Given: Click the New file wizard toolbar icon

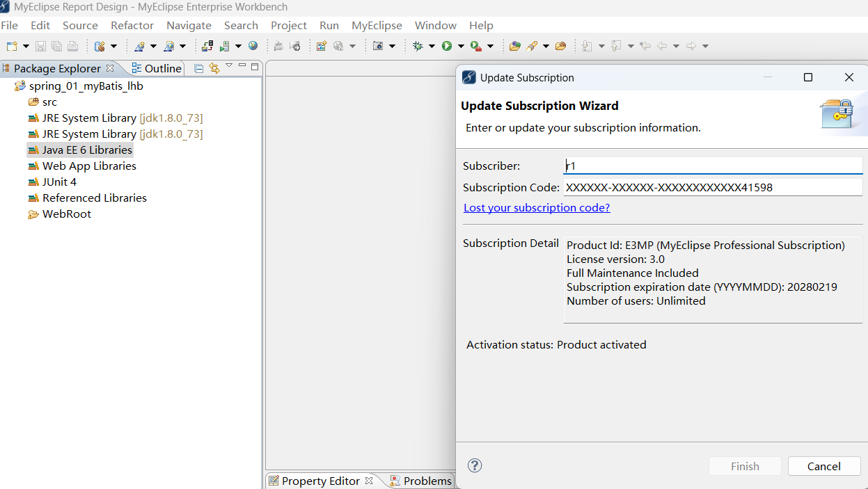Looking at the screenshot, I should point(11,46).
